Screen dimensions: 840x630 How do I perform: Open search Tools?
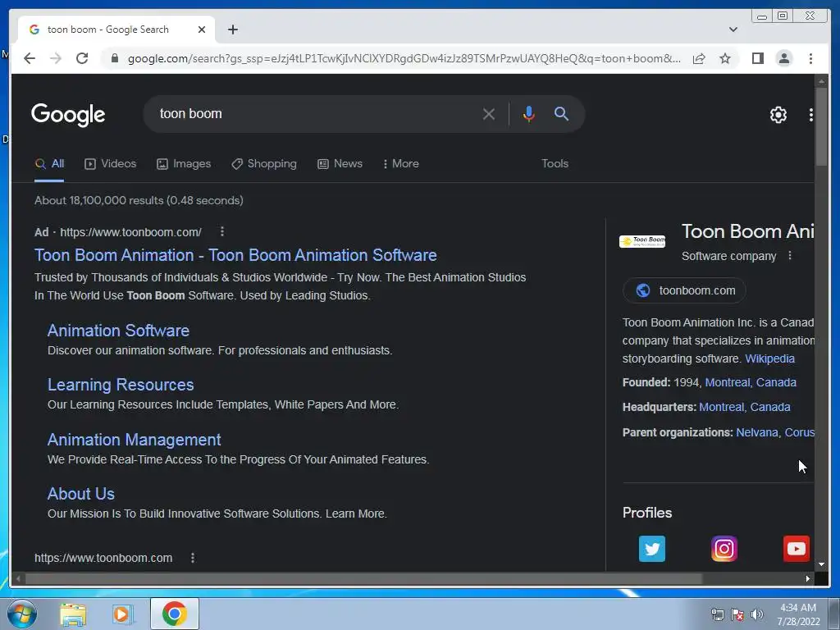555,164
